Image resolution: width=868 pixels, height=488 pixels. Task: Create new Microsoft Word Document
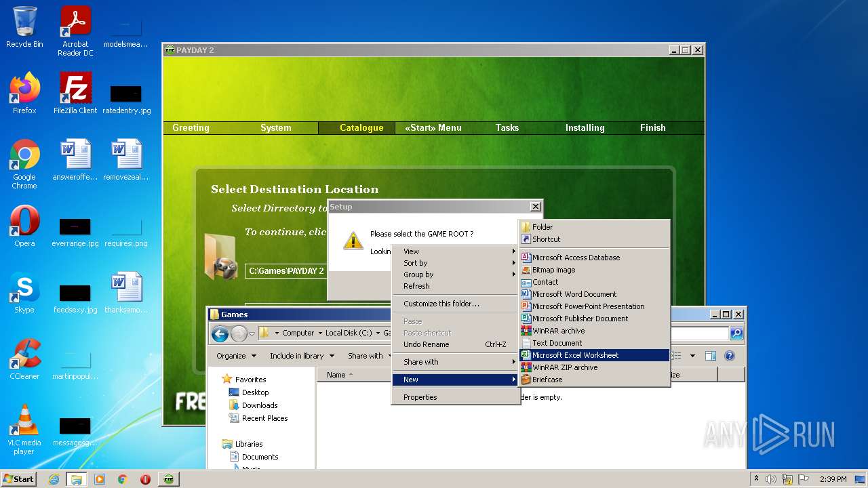tap(595, 294)
